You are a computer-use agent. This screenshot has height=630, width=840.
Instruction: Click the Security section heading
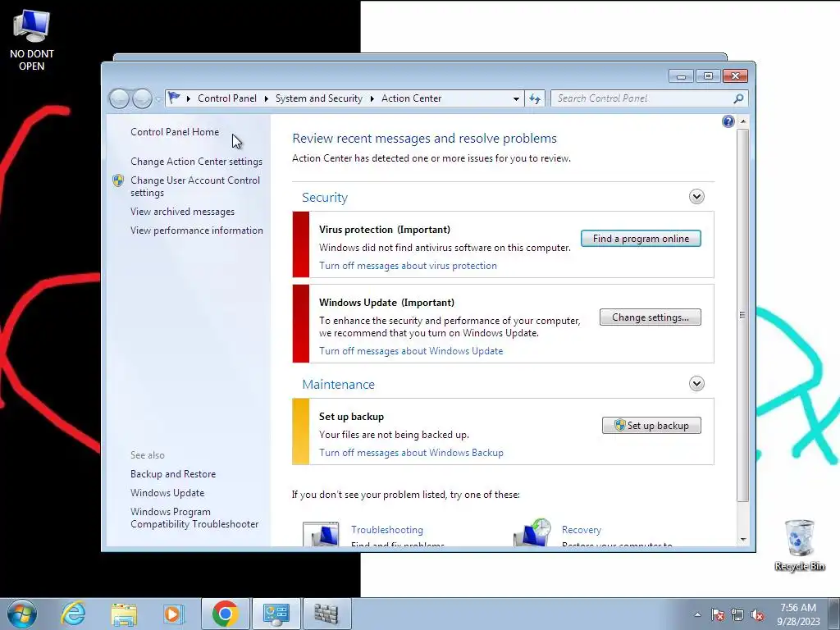click(x=325, y=197)
